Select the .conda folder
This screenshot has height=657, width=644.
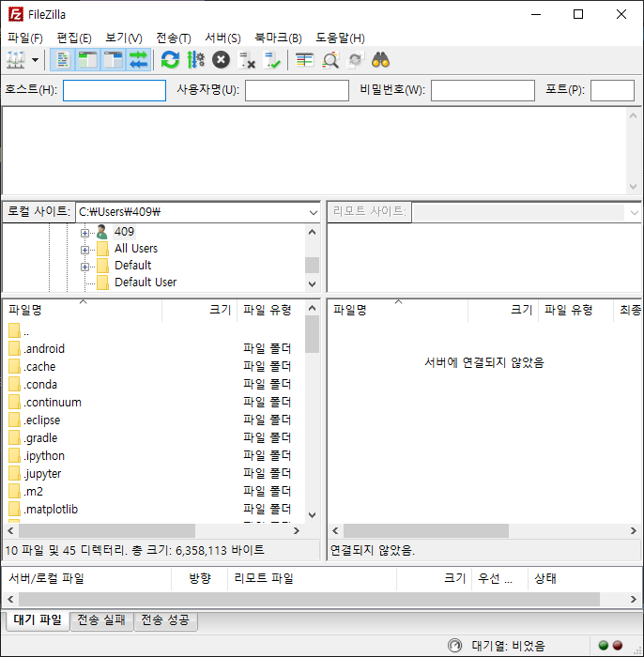click(33, 385)
